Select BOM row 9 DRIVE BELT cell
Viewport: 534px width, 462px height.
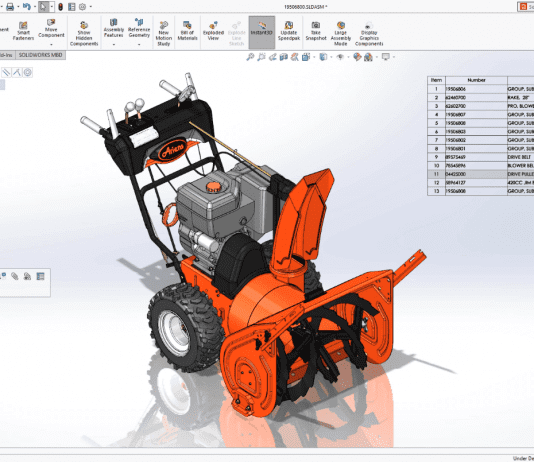point(520,157)
